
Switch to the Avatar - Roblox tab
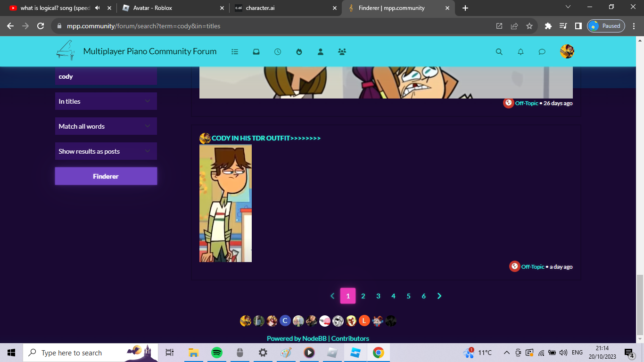pyautogui.click(x=173, y=8)
